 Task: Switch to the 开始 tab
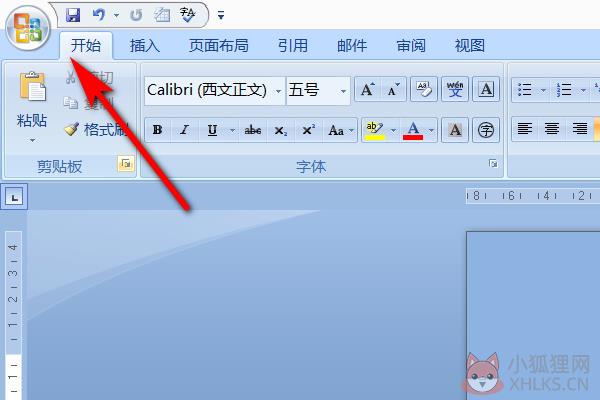pos(86,46)
